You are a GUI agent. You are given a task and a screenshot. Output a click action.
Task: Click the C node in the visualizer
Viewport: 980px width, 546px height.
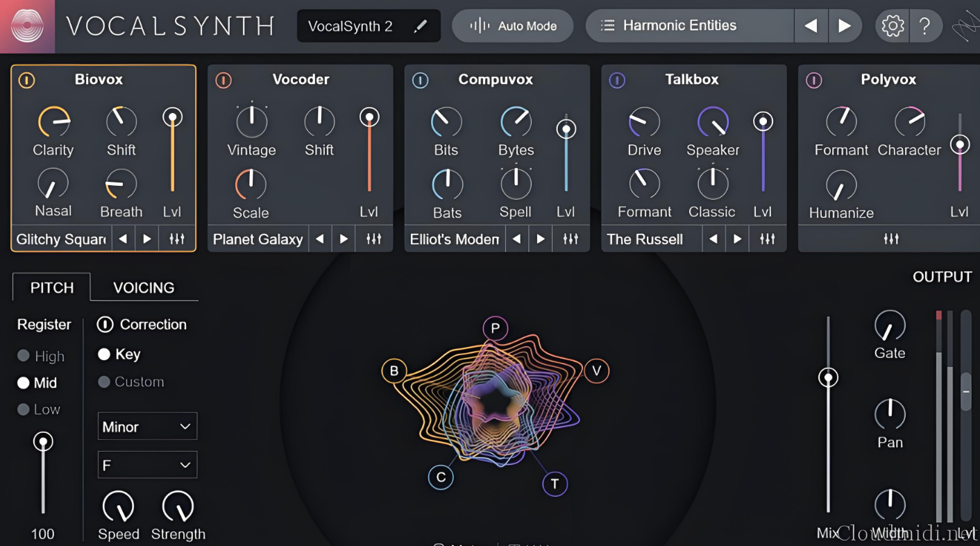440,477
